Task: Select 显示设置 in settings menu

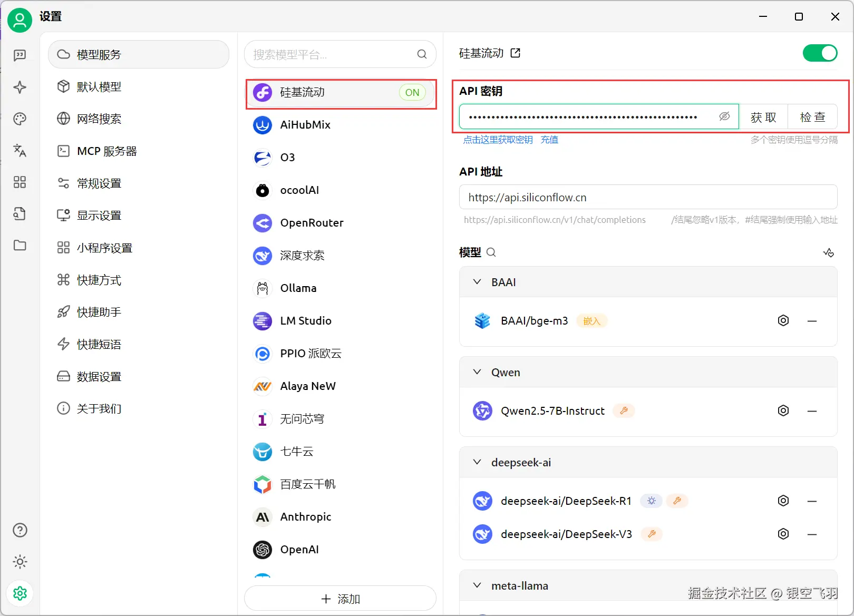Action: point(139,216)
